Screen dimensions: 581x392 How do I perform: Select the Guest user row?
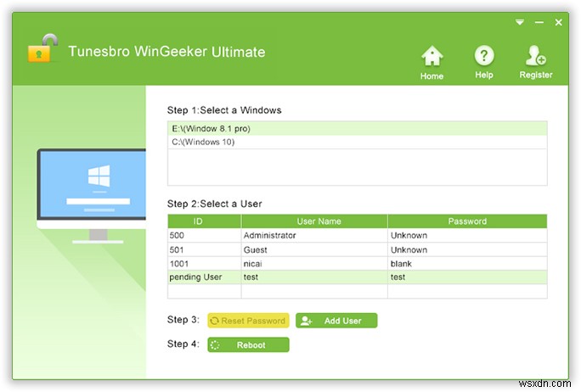(358, 249)
